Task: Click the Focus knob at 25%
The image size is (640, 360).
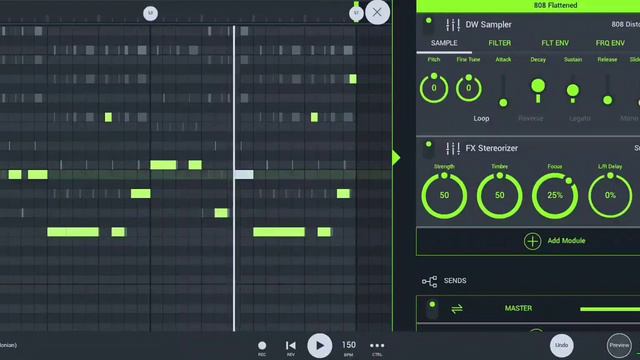Action: click(555, 195)
